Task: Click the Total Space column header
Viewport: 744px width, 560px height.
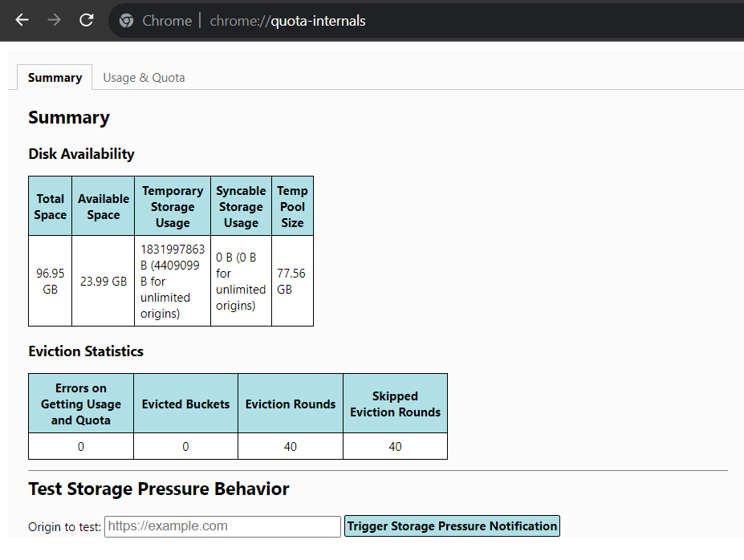Action: pos(51,206)
